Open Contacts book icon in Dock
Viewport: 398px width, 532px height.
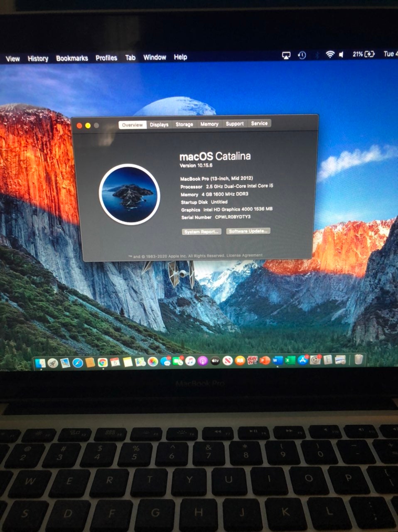[x=90, y=363]
